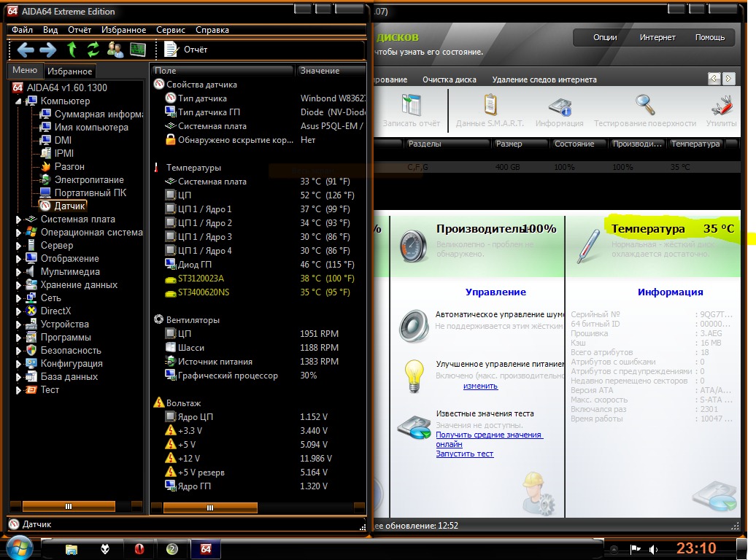Open the file explorer taskbar icon
This screenshot has height=560, width=756.
(x=72, y=549)
